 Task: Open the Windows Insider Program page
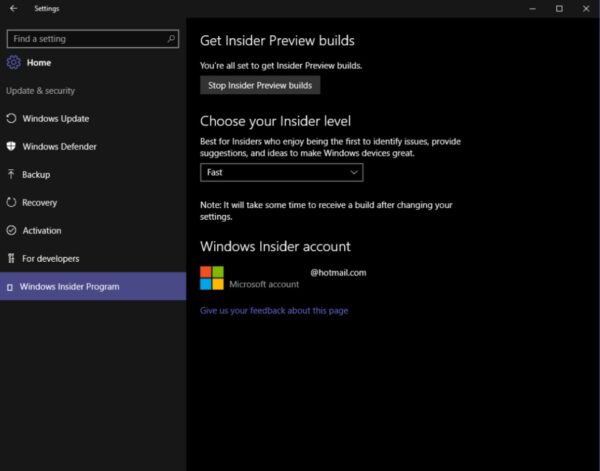click(69, 287)
